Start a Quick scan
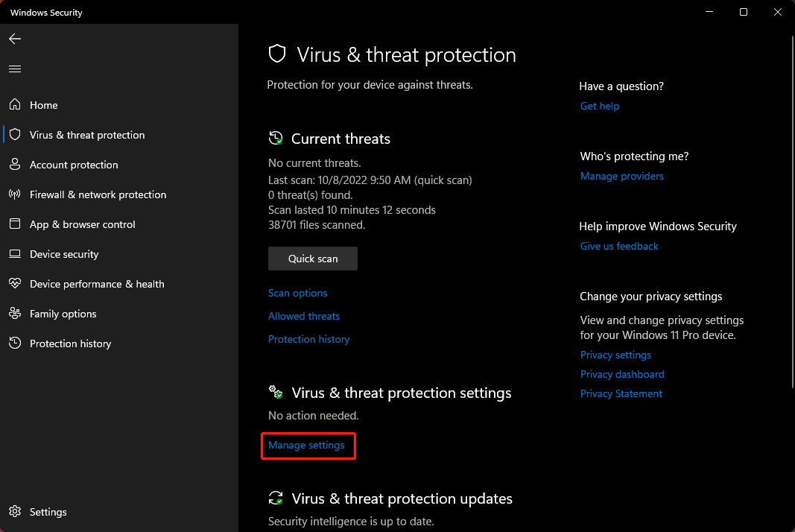Image resolution: width=795 pixels, height=532 pixels. pos(312,259)
